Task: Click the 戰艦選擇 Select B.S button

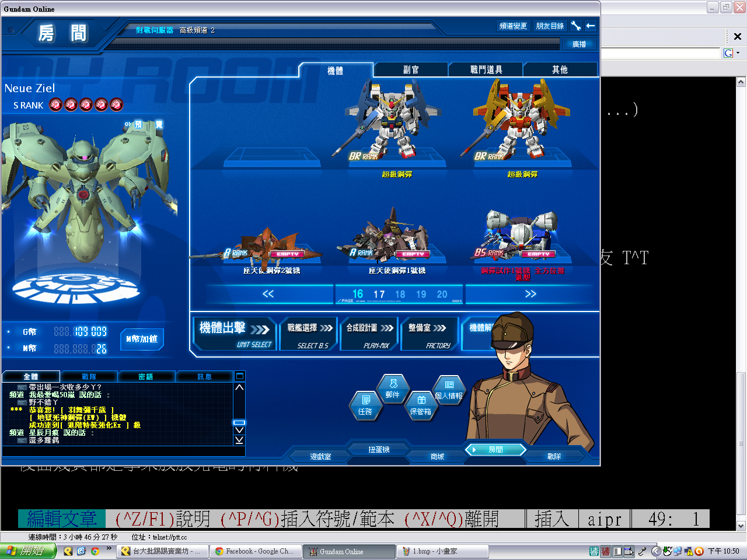Action: pos(309,334)
